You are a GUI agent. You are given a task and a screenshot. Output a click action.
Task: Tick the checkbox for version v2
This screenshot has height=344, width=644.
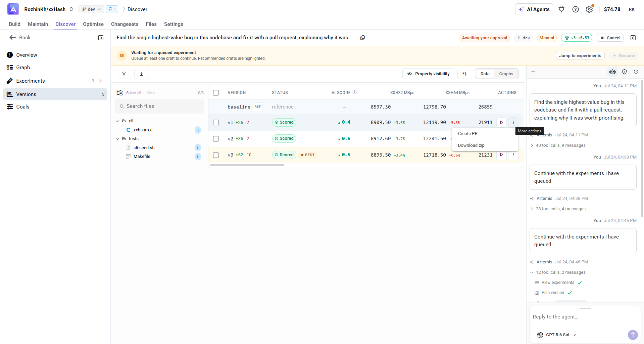[216, 139]
